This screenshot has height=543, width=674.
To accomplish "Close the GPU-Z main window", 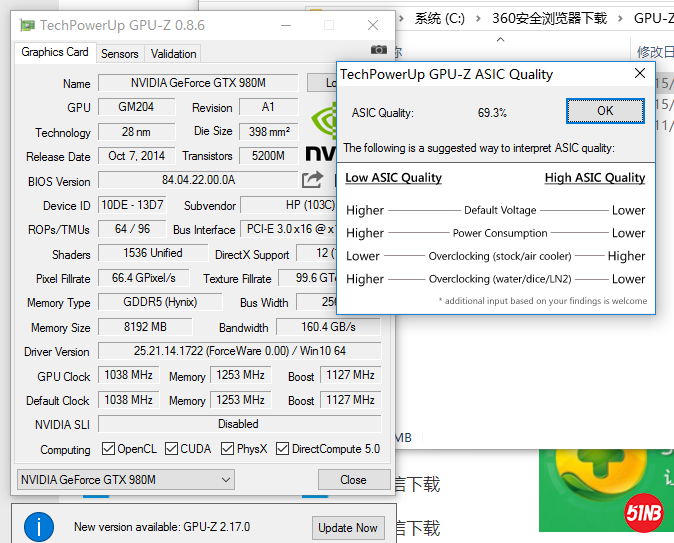I will pos(373,25).
